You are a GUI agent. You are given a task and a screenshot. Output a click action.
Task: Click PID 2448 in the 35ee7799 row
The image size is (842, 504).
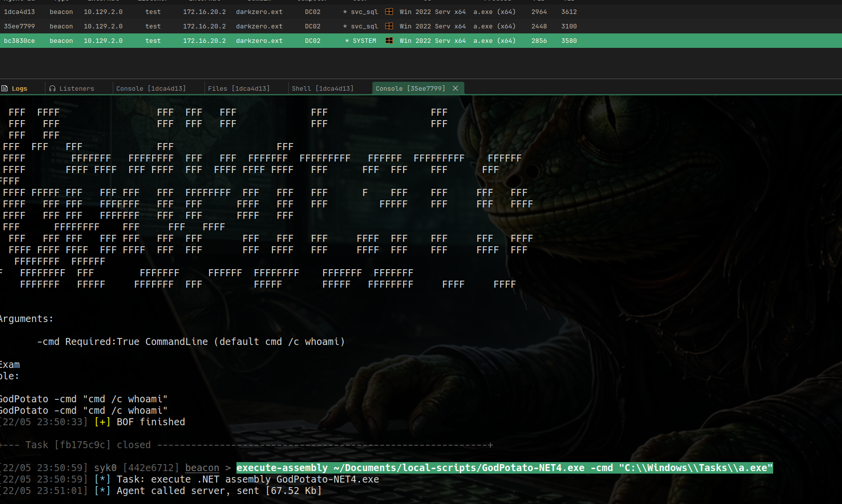pos(539,26)
